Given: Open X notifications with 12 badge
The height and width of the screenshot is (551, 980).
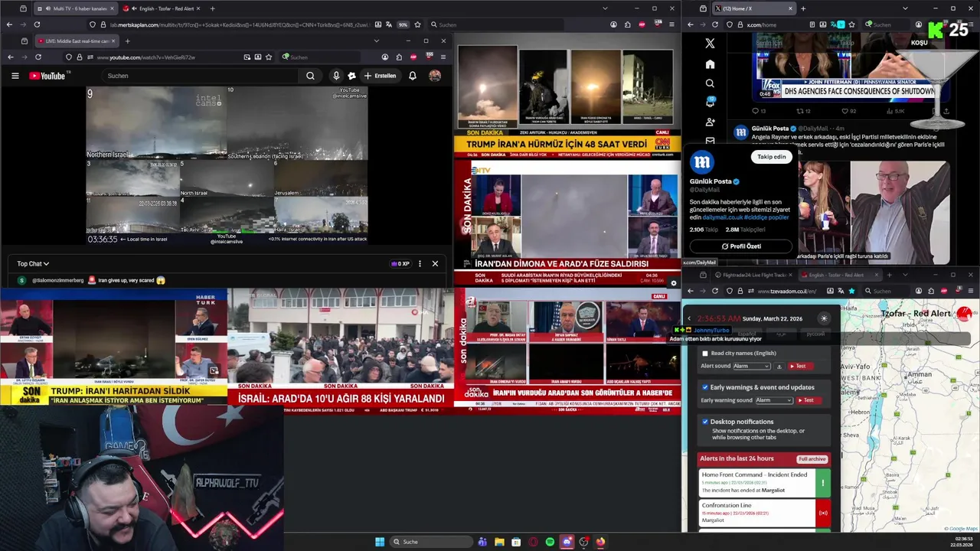Looking at the screenshot, I should pos(710,103).
